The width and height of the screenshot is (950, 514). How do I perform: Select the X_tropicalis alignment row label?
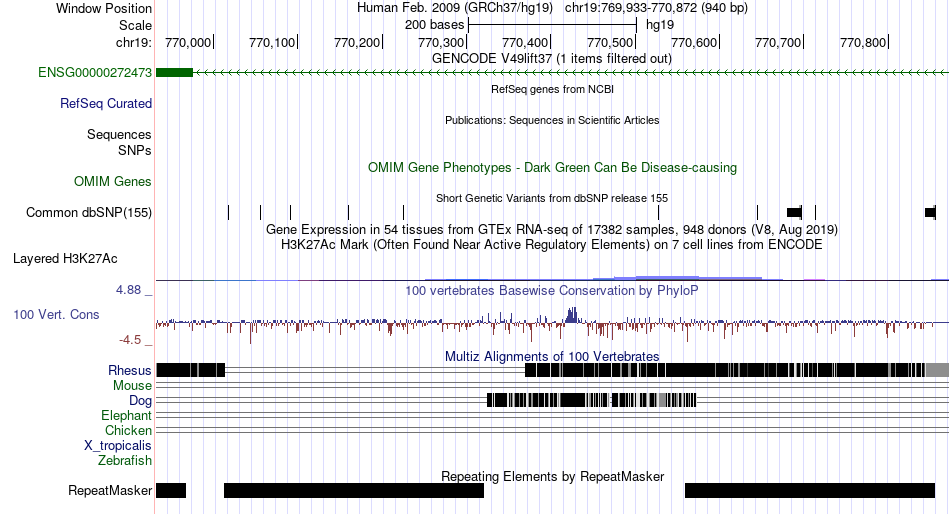tap(118, 446)
